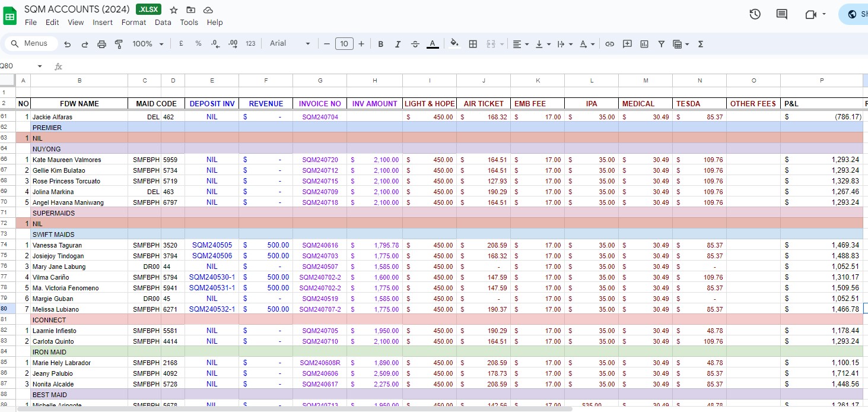The width and height of the screenshot is (868, 412).
Task: Toggle italic formatting
Action: (x=398, y=44)
